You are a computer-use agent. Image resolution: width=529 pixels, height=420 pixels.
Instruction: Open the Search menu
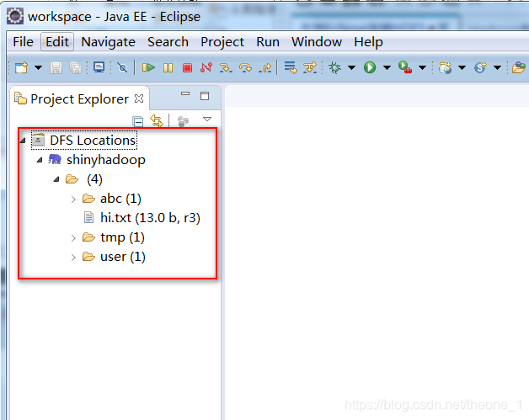168,42
